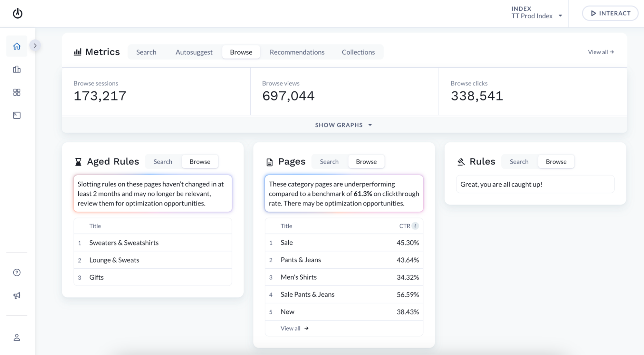
Task: Select Browse tab in Rules card
Action: coord(556,162)
